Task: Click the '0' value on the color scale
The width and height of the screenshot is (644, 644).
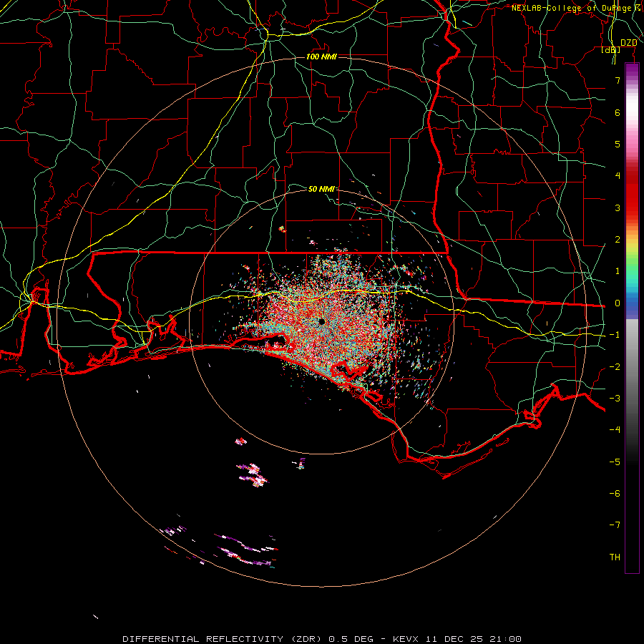Action: pyautogui.click(x=618, y=303)
